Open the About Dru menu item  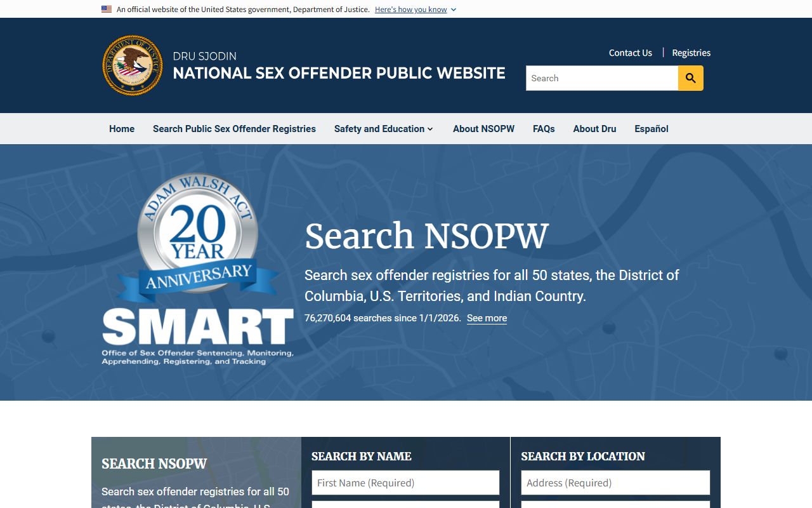coord(594,129)
